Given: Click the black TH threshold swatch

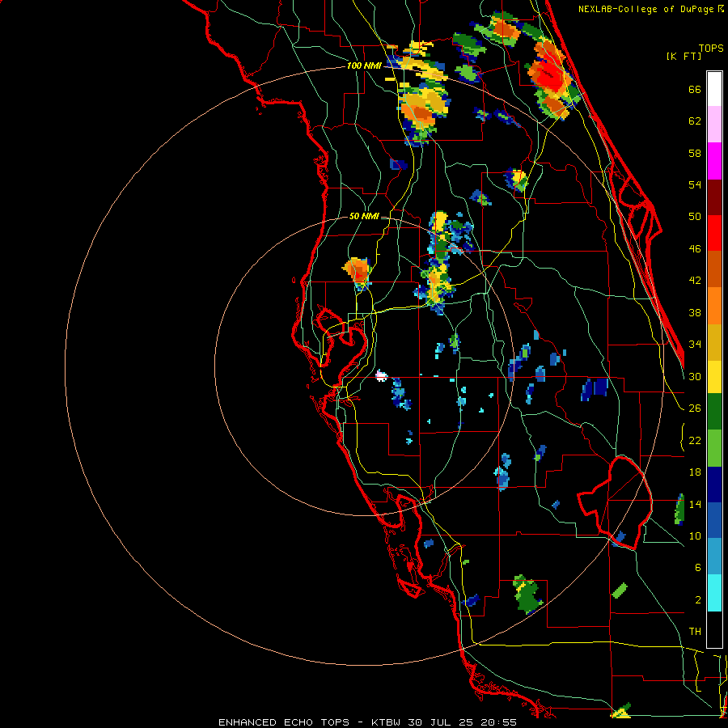Looking at the screenshot, I should [714, 629].
